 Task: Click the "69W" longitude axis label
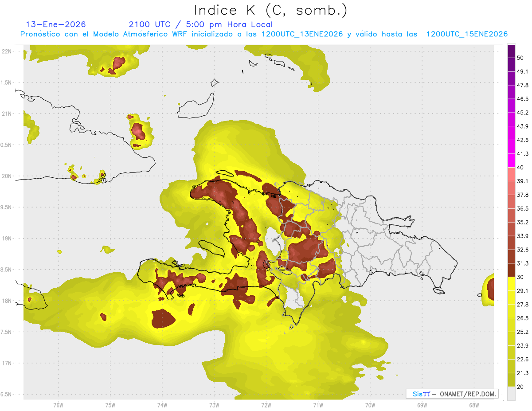422,404
